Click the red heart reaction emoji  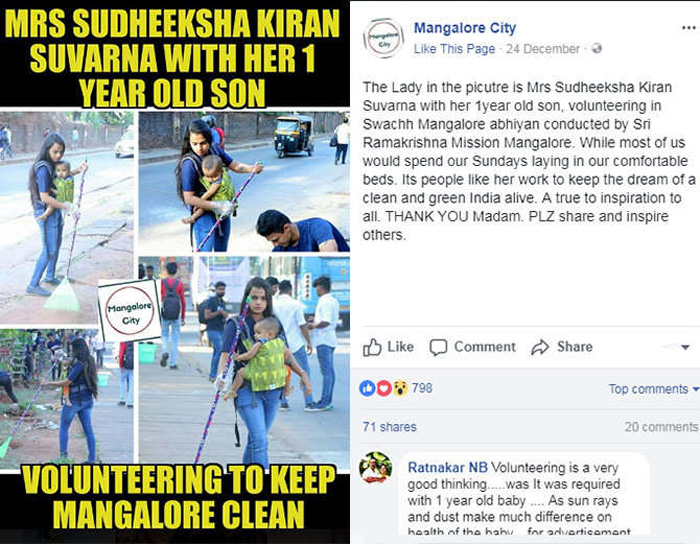point(384,389)
